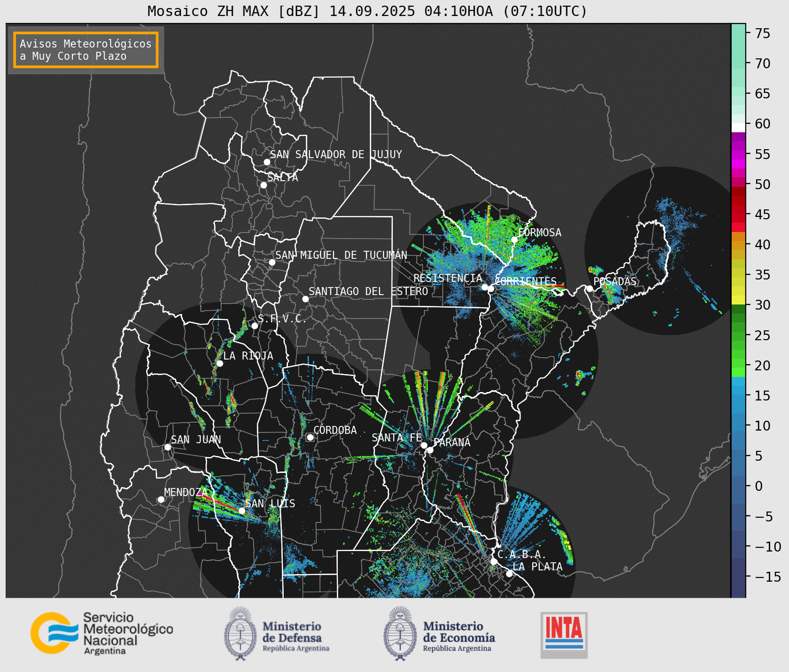Click the CÓRDOBA label text
The height and width of the screenshot is (672, 789).
point(335,430)
